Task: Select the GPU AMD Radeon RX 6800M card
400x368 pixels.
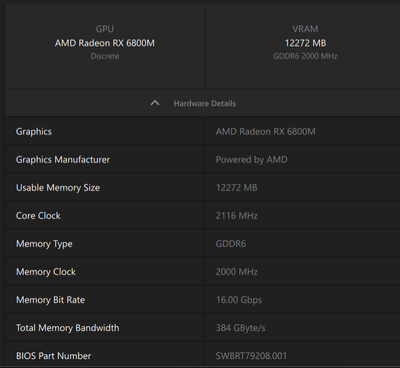Action: coord(105,47)
